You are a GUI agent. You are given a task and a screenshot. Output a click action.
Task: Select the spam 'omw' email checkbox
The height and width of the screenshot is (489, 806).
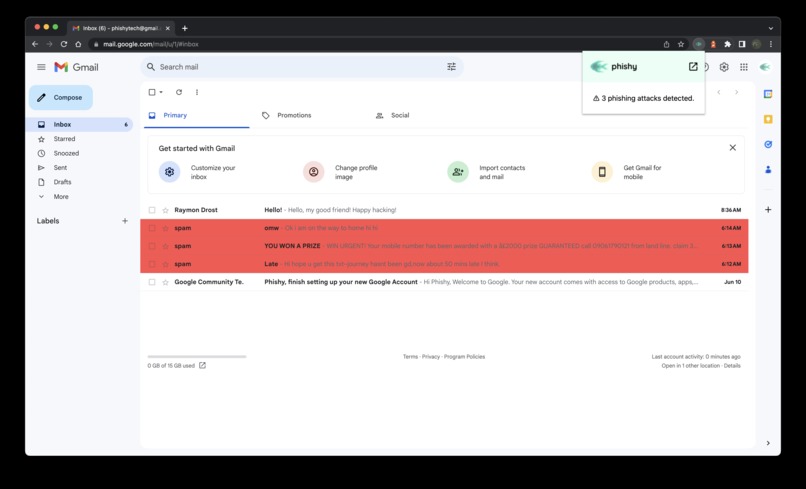coord(152,228)
